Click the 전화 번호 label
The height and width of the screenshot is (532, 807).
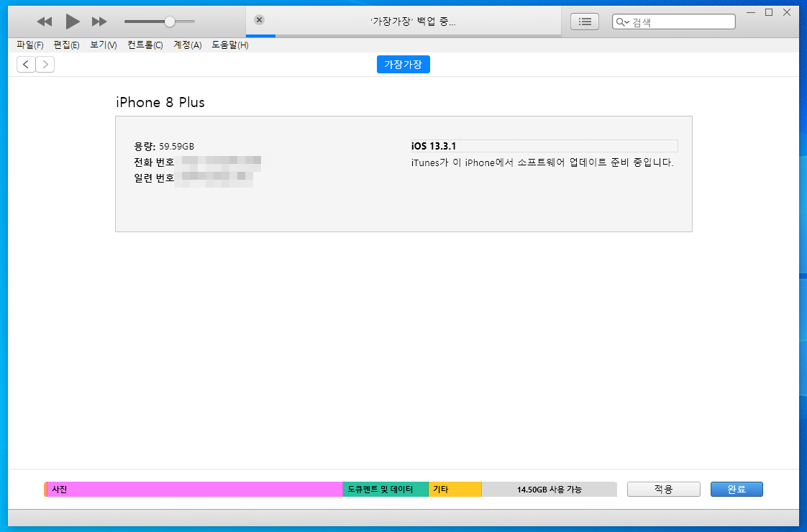tap(154, 162)
